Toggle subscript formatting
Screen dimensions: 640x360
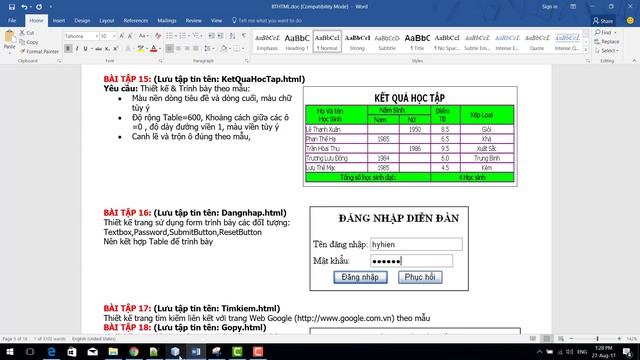pyautogui.click(x=107, y=49)
